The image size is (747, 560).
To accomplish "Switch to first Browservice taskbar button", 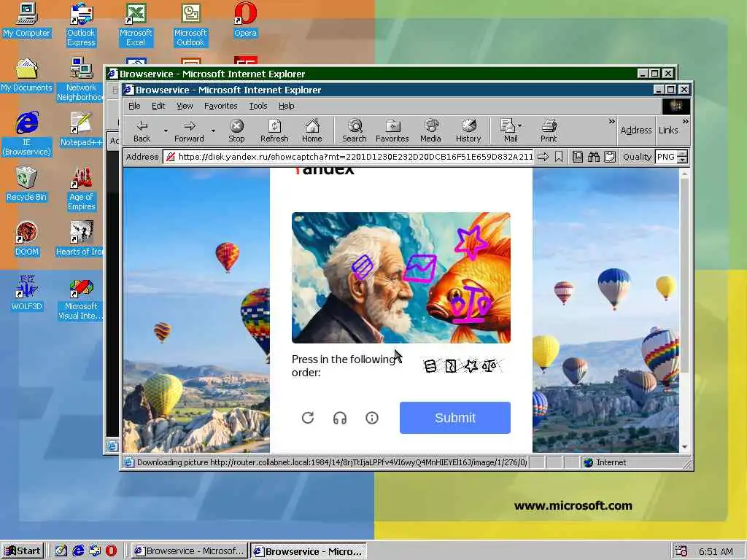I will pyautogui.click(x=189, y=551).
